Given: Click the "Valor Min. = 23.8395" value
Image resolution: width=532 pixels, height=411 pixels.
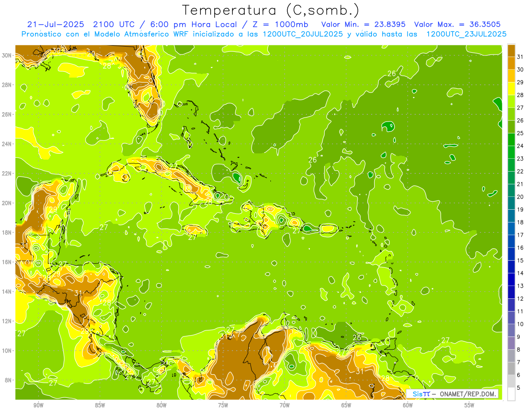Looking at the screenshot, I should [x=363, y=24].
